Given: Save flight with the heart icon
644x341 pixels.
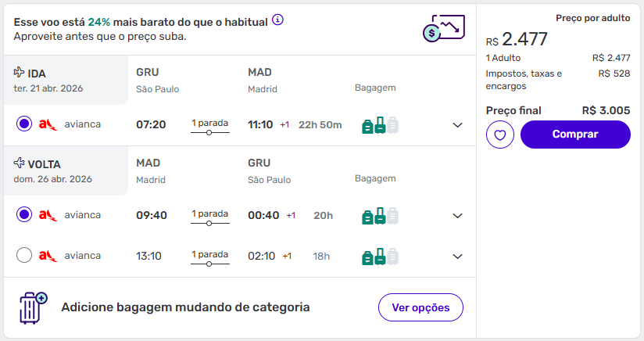Looking at the screenshot, I should [x=500, y=135].
